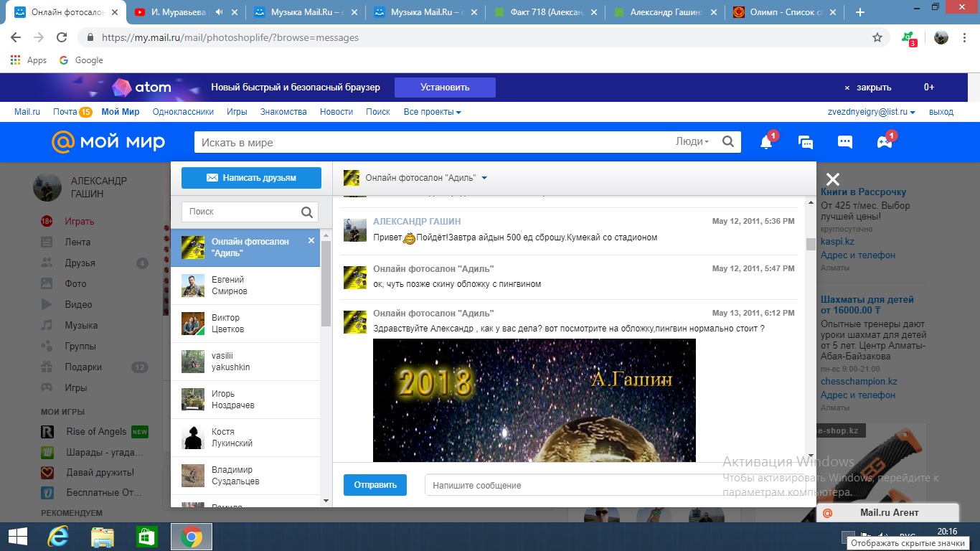The height and width of the screenshot is (551, 980).
Task: Remove Онлайн фотосалон Адиль conversation with X
Action: coord(311,241)
